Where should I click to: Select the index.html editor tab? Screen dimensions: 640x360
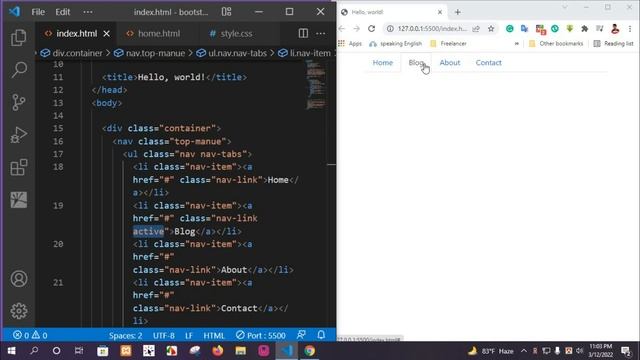76,33
